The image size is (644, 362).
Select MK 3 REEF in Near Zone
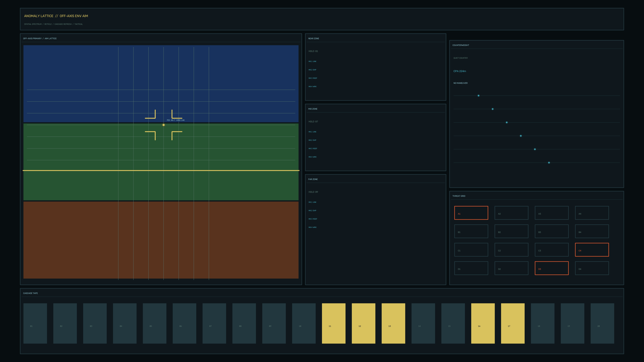coord(313,78)
